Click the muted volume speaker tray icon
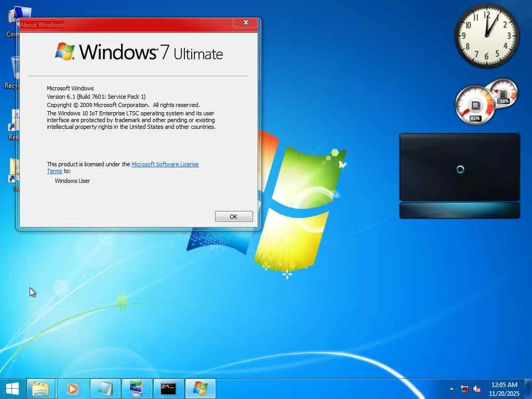 pyautogui.click(x=477, y=389)
